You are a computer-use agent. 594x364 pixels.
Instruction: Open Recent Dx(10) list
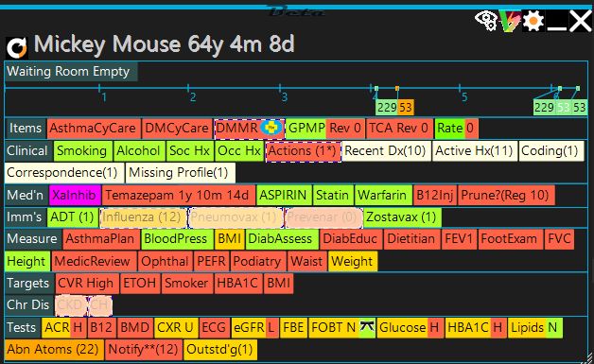pyautogui.click(x=386, y=150)
